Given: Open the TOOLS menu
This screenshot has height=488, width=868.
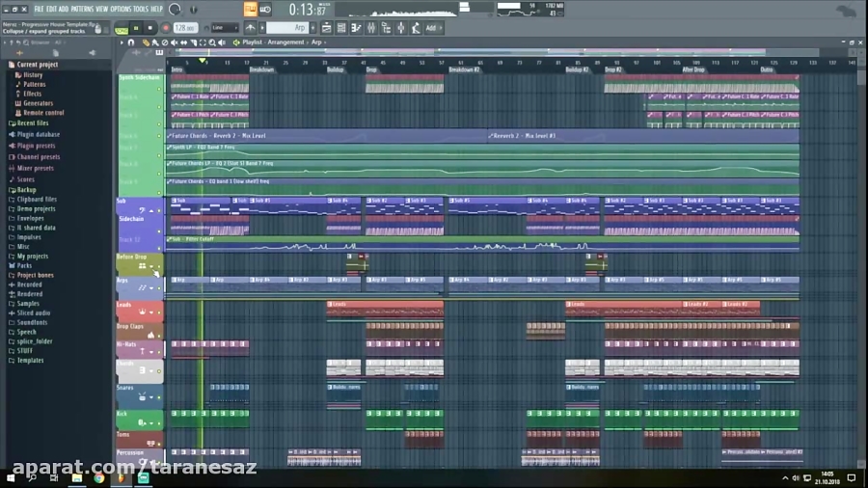Looking at the screenshot, I should tap(141, 9).
